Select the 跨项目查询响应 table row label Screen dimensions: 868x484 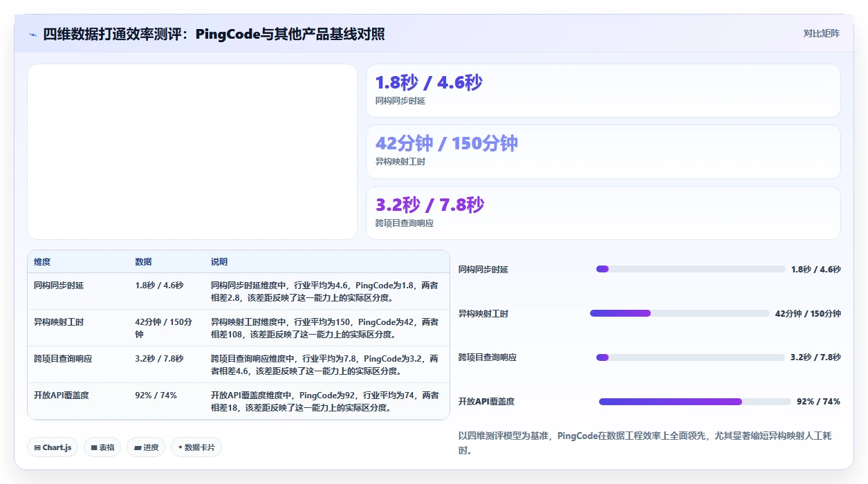point(63,358)
